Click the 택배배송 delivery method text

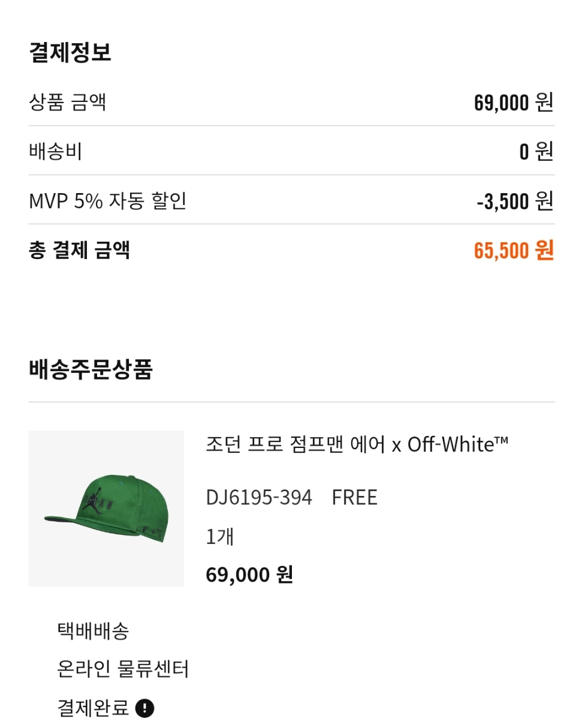(x=93, y=631)
